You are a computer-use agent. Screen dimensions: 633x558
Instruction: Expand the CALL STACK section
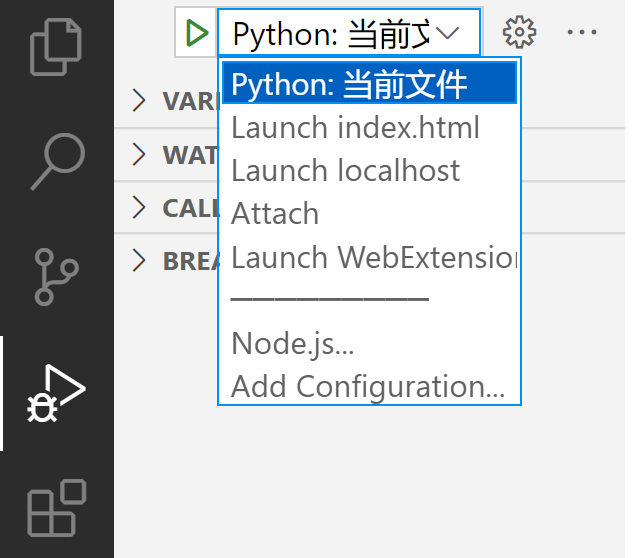point(139,208)
